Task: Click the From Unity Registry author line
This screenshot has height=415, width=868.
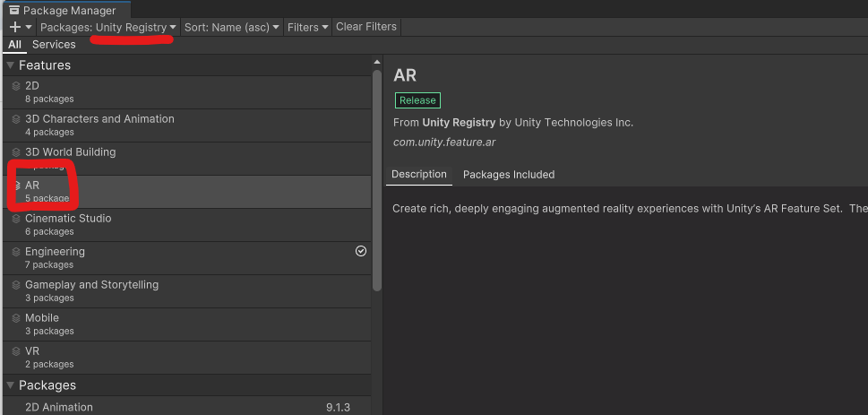Action: point(513,123)
